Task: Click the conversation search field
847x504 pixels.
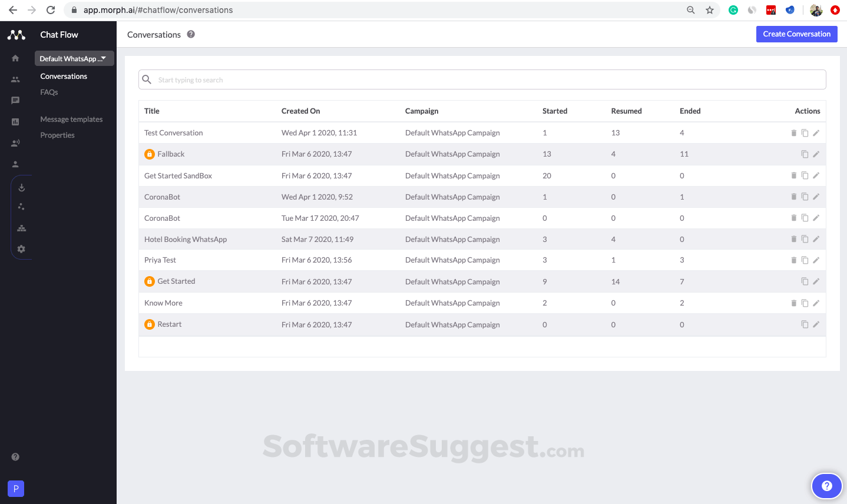Action: (x=482, y=79)
